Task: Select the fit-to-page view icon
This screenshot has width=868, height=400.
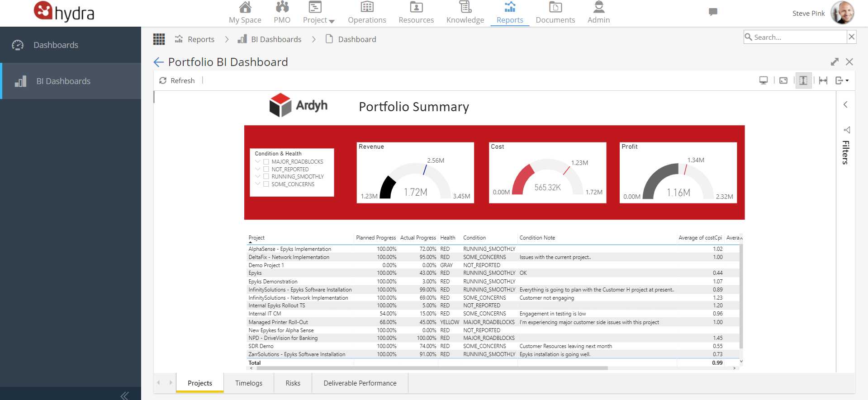Action: pos(803,80)
